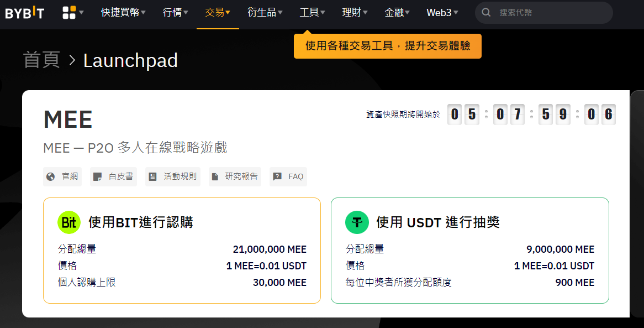This screenshot has height=328, width=644.
Task: Click the label 每位中獎者所獲分配額度
Action: pyautogui.click(x=398, y=282)
